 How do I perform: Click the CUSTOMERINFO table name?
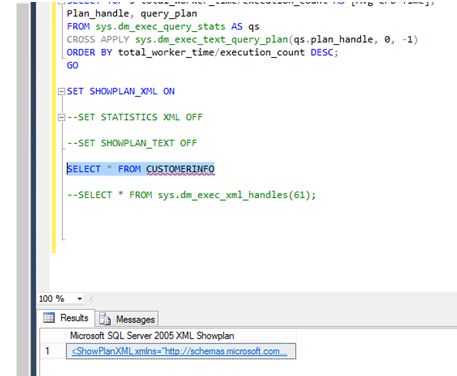pyautogui.click(x=180, y=169)
